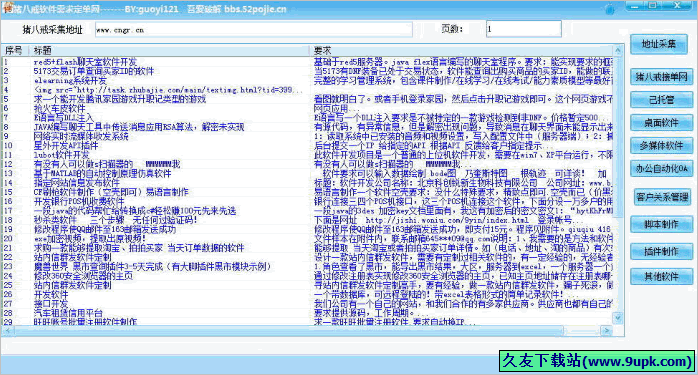Click the vertical scrollbar's down arrow
The width and height of the screenshot is (698, 375).
click(x=617, y=318)
